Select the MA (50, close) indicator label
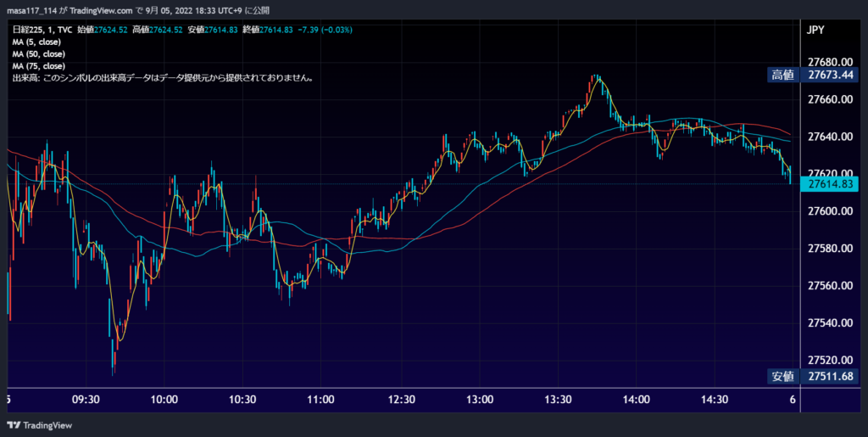This screenshot has width=868, height=437. tap(39, 54)
